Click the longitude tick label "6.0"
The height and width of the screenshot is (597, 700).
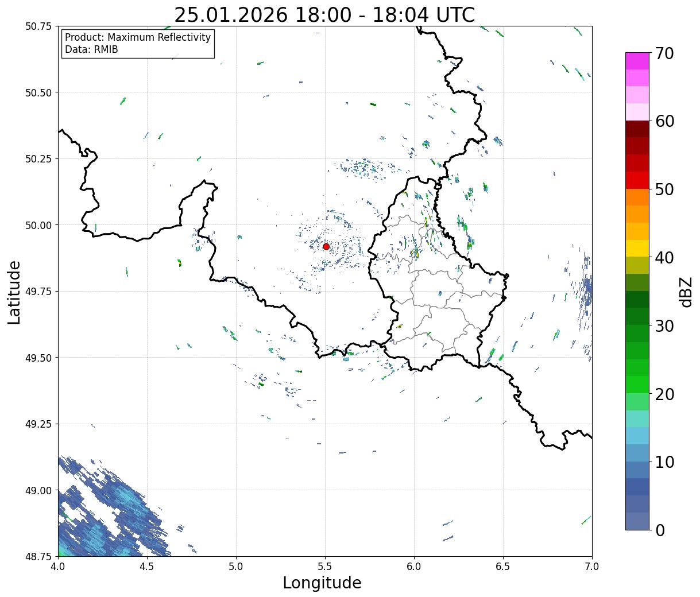pos(414,567)
